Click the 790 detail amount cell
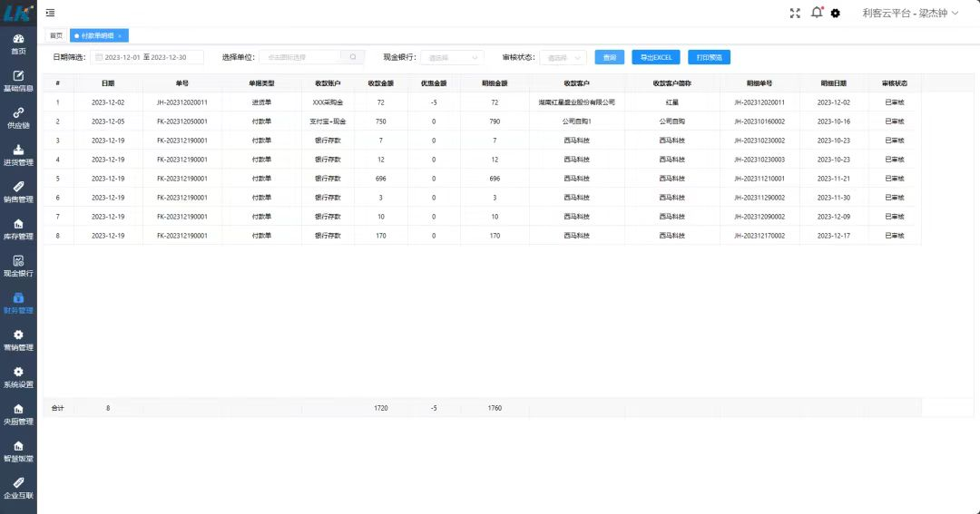Screen dimensions: 980x514 495,121
